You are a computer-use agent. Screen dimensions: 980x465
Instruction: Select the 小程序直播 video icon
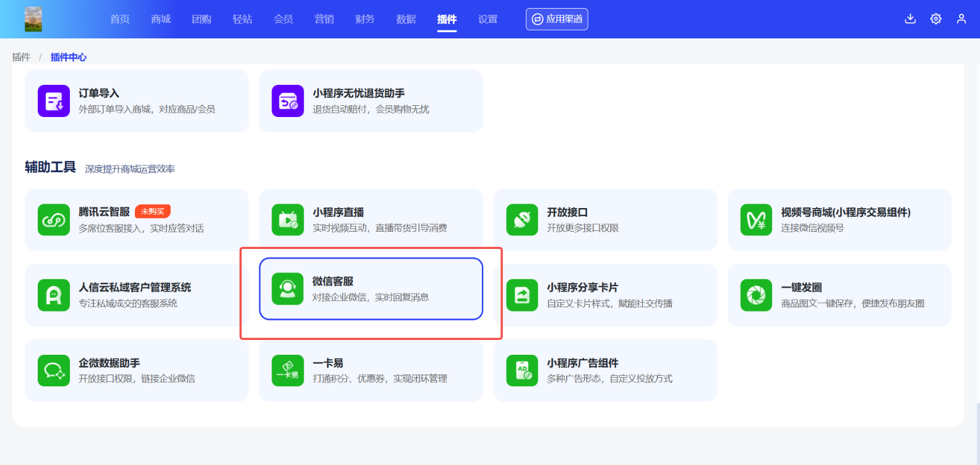pos(288,220)
